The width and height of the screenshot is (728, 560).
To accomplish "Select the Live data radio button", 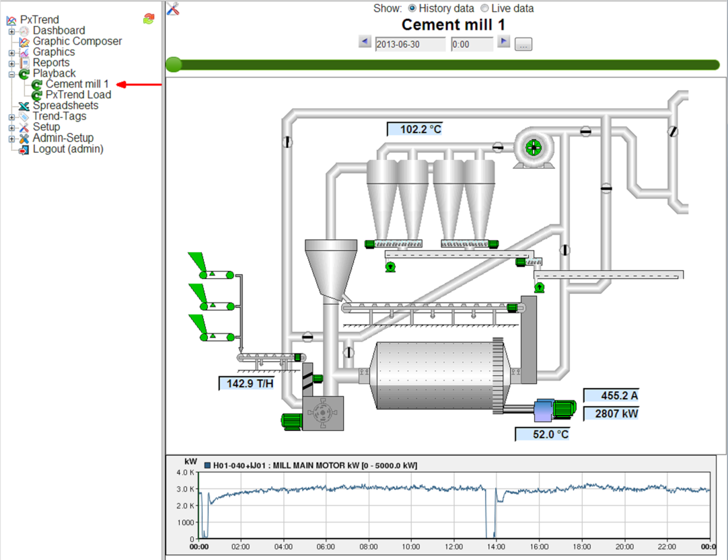I will coord(485,9).
